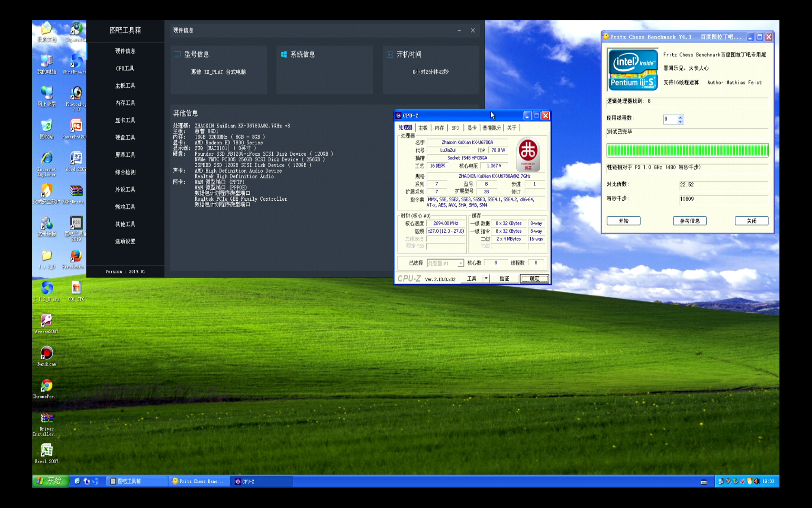This screenshot has width=812, height=508.
Task: Click 开始 in Fritz Chess Benchmark
Action: pyautogui.click(x=624, y=221)
